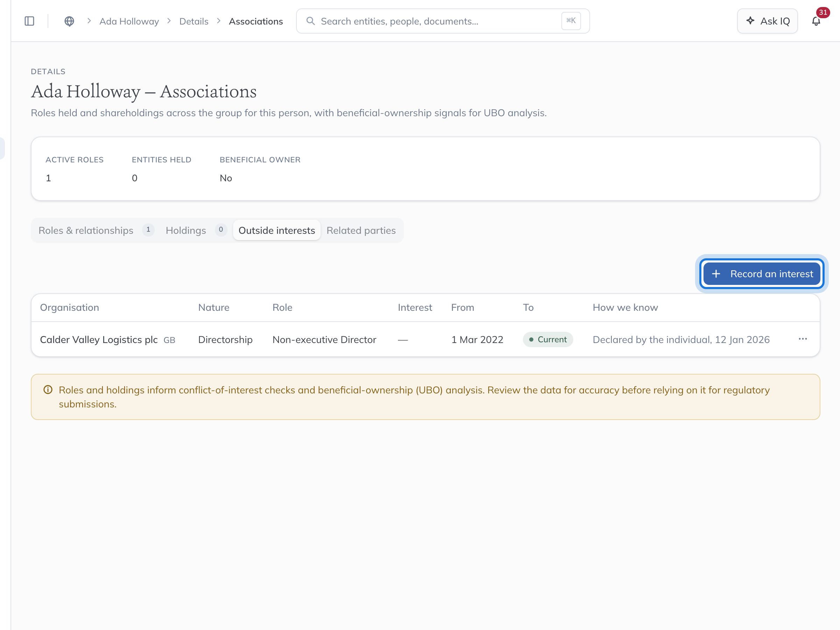840x630 pixels.
Task: Click the Beneficial Owner stat
Action: pyautogui.click(x=260, y=169)
